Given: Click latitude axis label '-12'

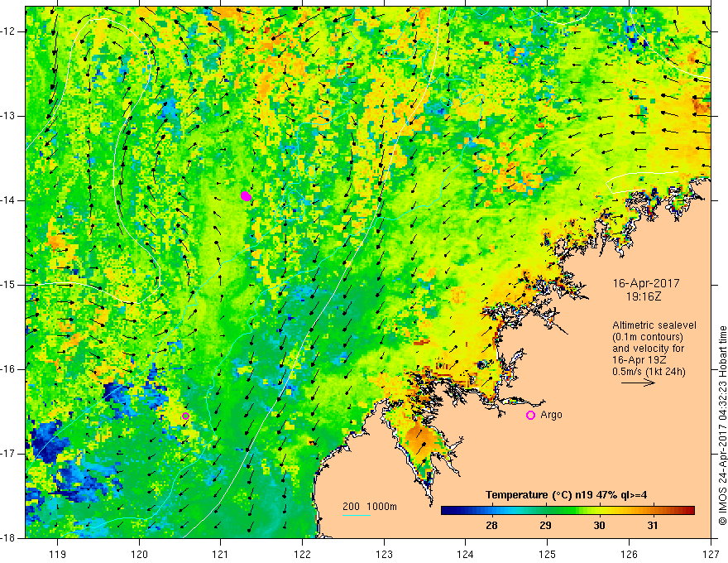Looking at the screenshot, I should click(x=8, y=31).
